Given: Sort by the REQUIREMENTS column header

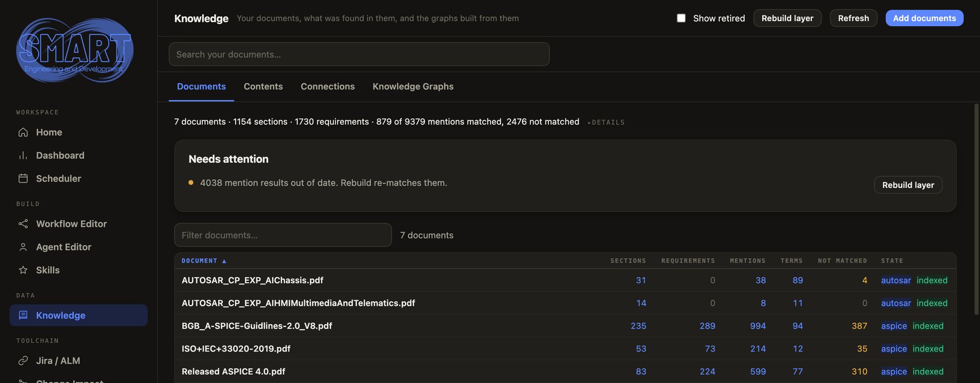Looking at the screenshot, I should pyautogui.click(x=688, y=261).
